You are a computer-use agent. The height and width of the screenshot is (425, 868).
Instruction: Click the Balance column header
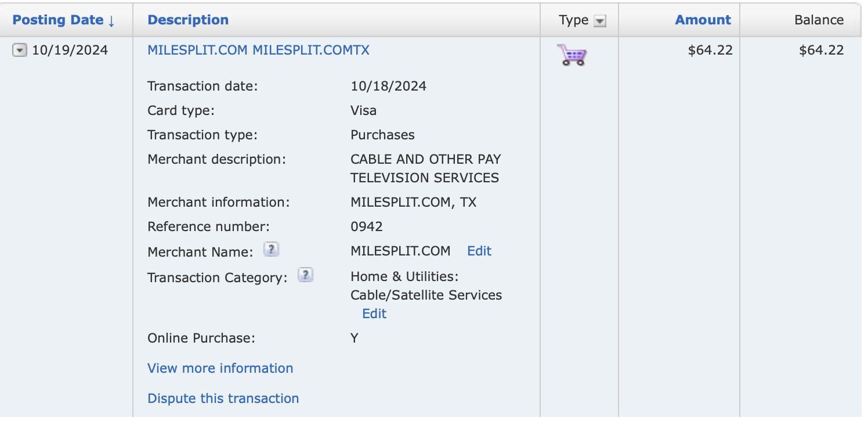click(819, 20)
